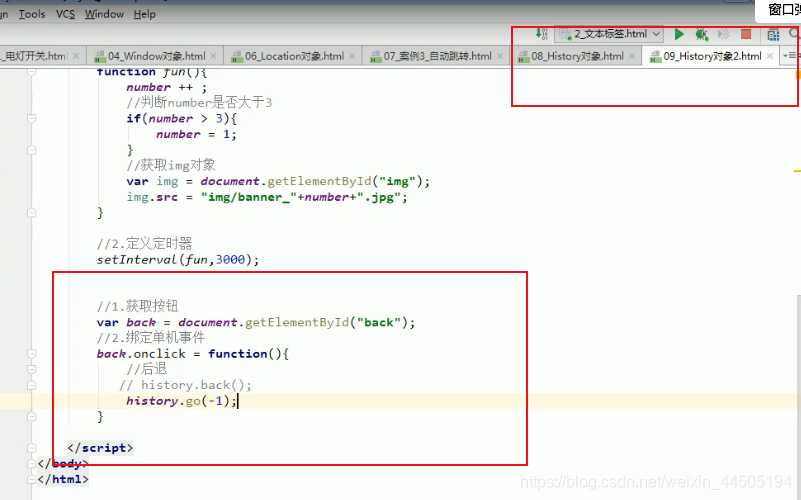The image size is (801, 500).
Task: Switch to the 04_Window对象.html tab
Action: click(x=156, y=56)
